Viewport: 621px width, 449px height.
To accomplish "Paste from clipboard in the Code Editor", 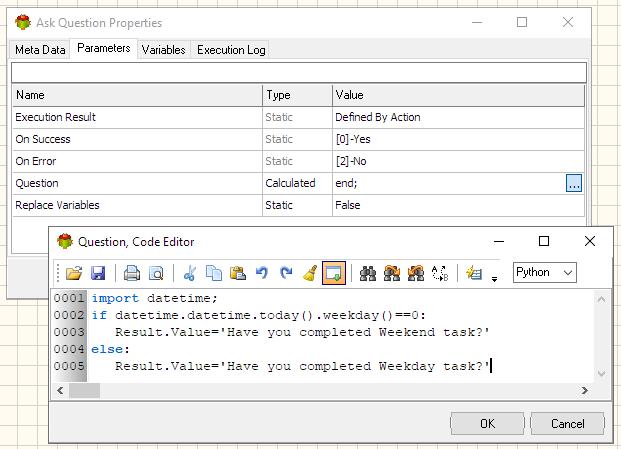I will tap(238, 273).
